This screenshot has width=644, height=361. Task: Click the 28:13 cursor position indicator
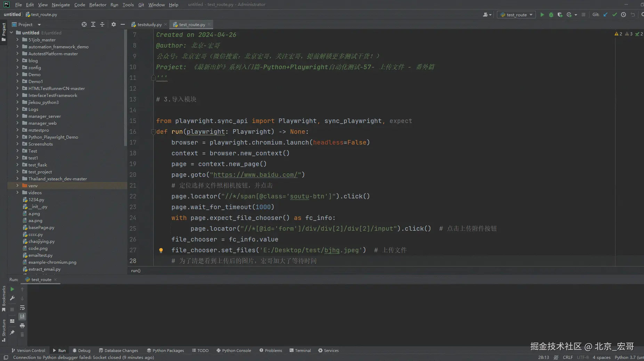point(544,357)
